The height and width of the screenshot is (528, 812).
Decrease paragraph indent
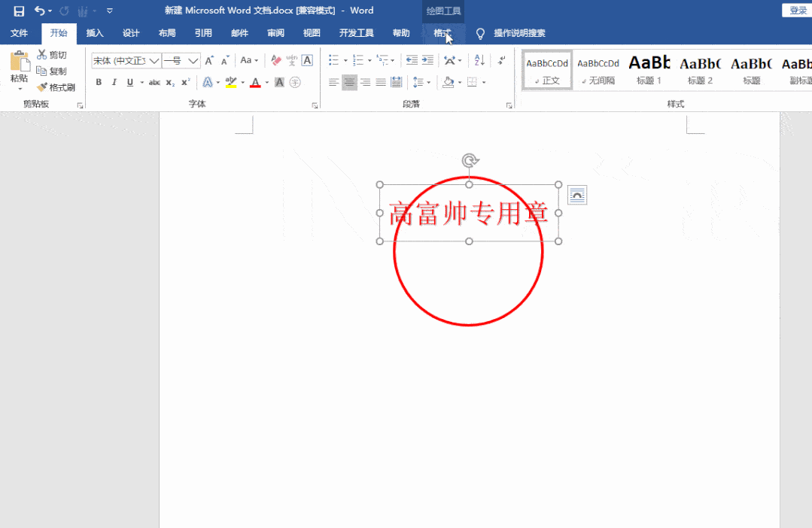pos(412,61)
